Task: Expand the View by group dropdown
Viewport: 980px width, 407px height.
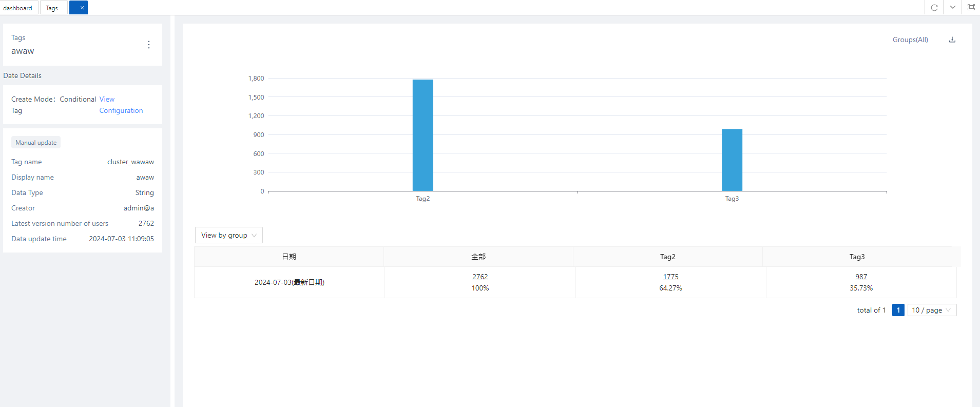Action: pyautogui.click(x=228, y=235)
